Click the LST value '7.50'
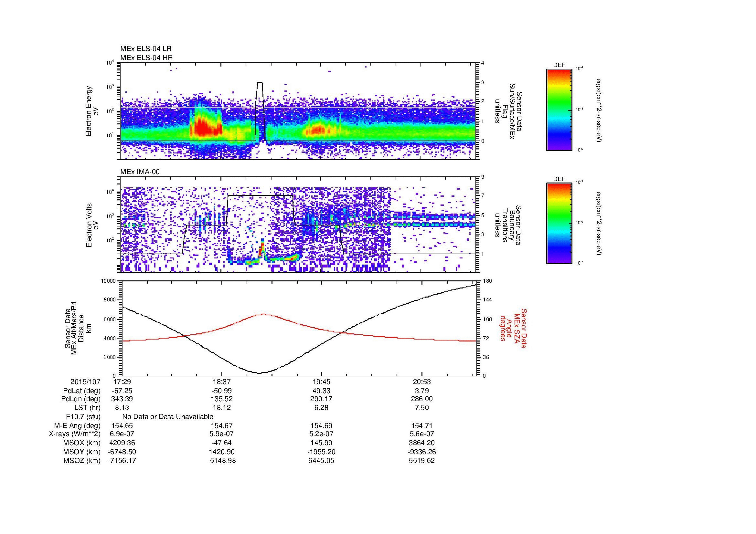Image resolution: width=756 pixels, height=534 pixels. [x=422, y=408]
